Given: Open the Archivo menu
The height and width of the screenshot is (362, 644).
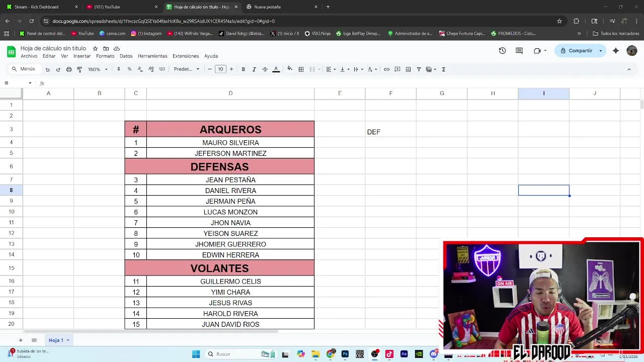Looking at the screenshot, I should (29, 56).
